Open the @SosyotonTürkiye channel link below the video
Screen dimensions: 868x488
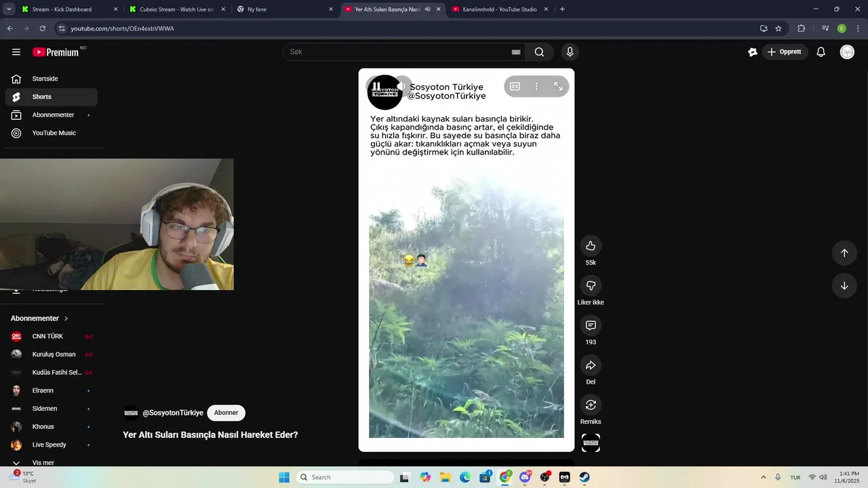(x=173, y=413)
